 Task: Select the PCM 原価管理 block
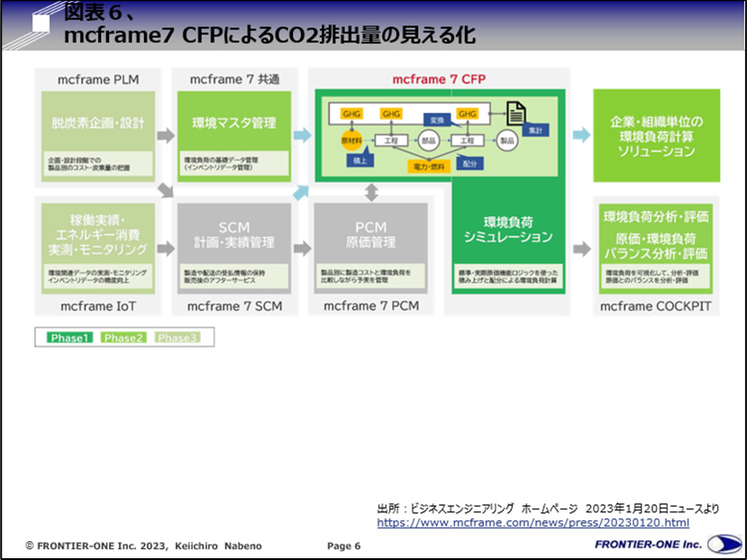click(370, 248)
